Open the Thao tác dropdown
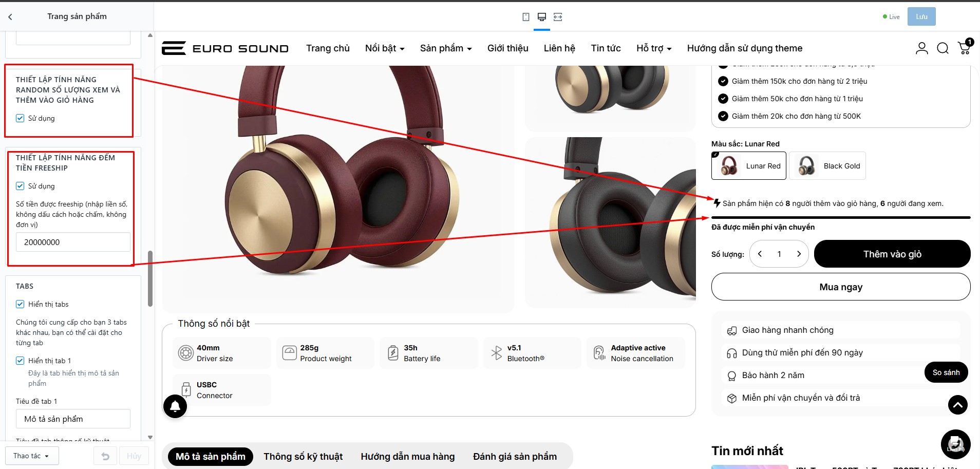 [32, 456]
